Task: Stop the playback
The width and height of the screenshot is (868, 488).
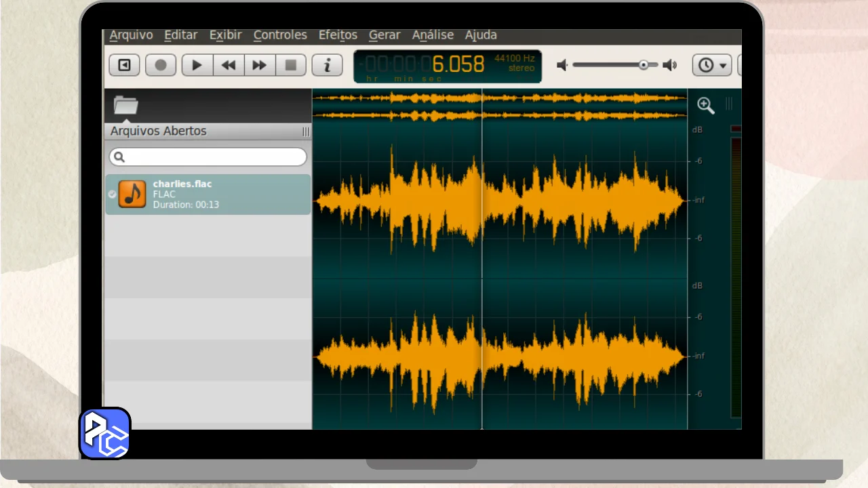Action: [291, 65]
